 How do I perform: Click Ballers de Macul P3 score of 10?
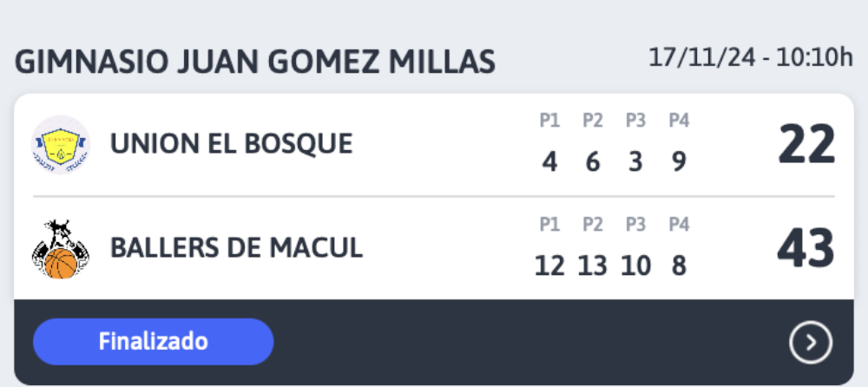click(x=635, y=266)
